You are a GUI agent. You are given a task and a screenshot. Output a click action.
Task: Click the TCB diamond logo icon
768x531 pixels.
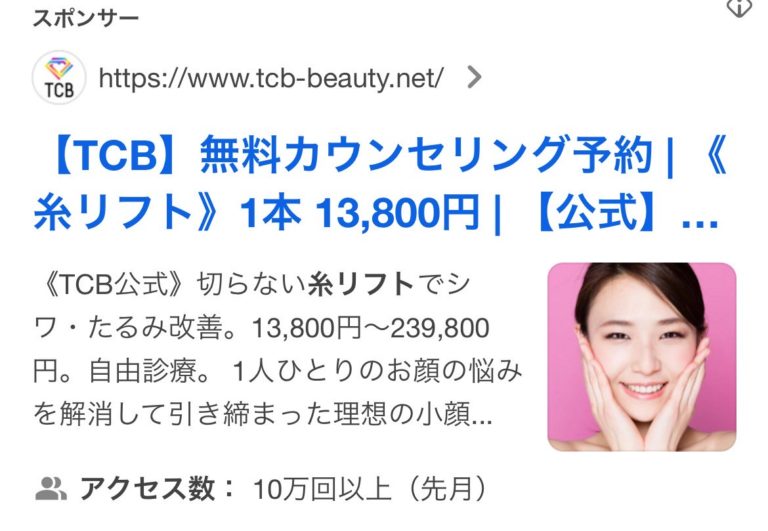[59, 77]
